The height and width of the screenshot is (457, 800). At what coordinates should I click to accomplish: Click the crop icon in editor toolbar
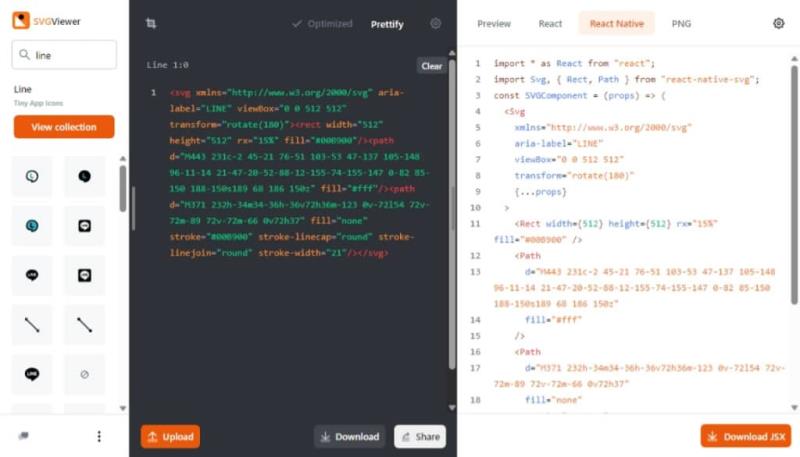coord(151,23)
